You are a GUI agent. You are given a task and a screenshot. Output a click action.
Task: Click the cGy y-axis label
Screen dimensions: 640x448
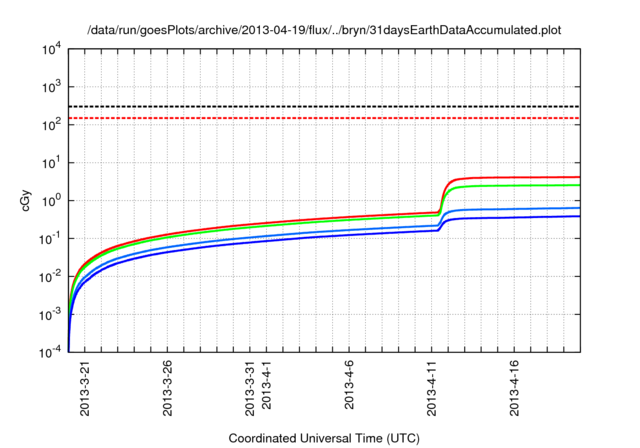26,200
